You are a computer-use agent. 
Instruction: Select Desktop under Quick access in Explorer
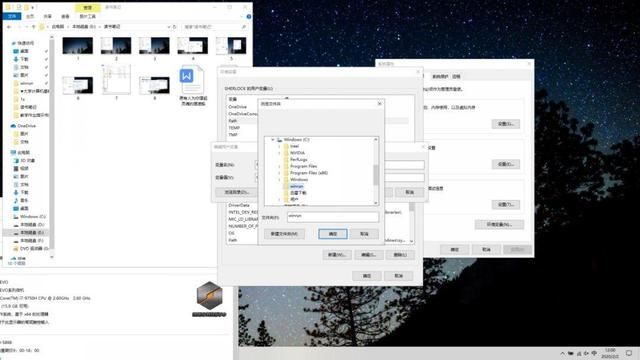tap(24, 51)
